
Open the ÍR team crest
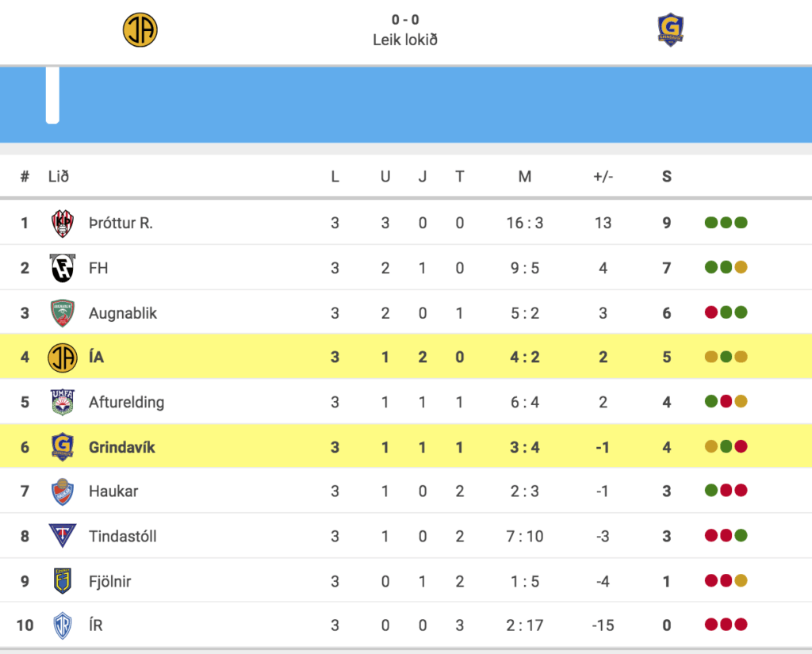63,625
